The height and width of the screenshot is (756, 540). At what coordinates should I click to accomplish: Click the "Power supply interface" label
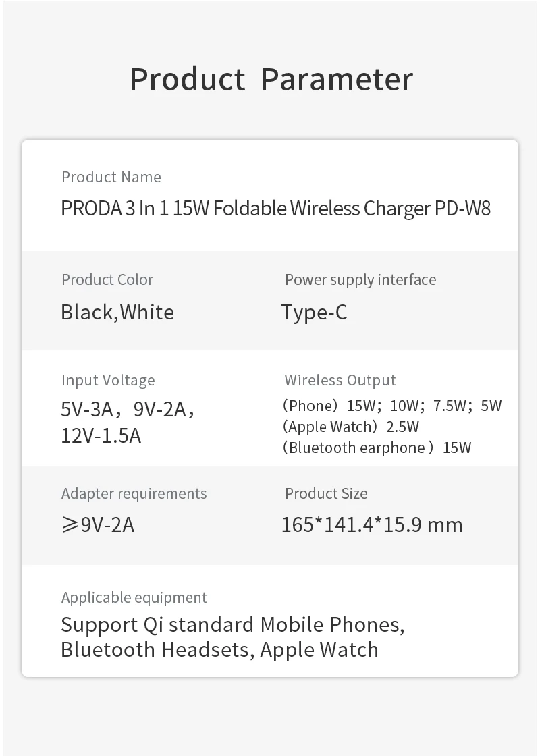(x=360, y=279)
